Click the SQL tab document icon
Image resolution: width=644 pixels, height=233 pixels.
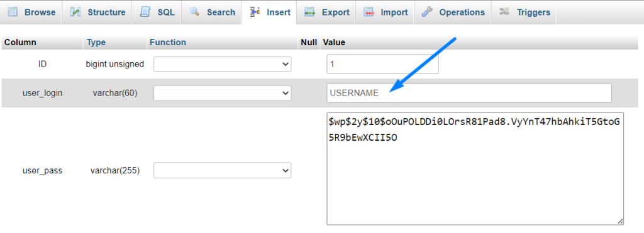coord(145,12)
